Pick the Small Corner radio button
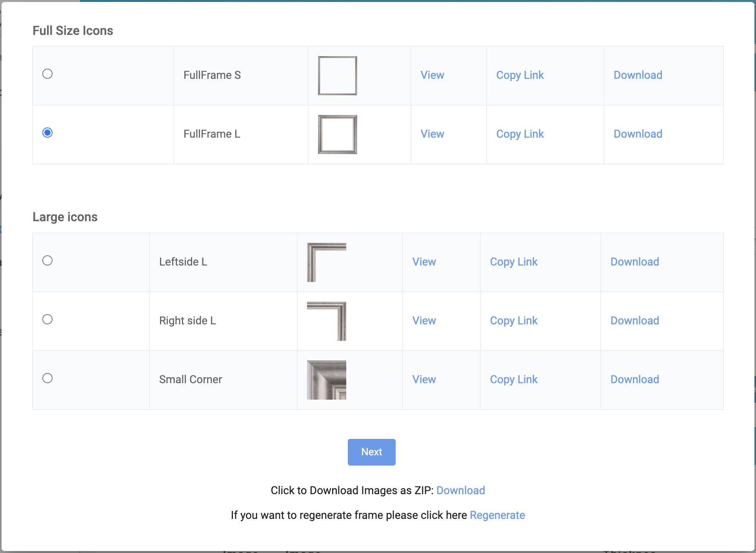756x553 pixels. (47, 378)
